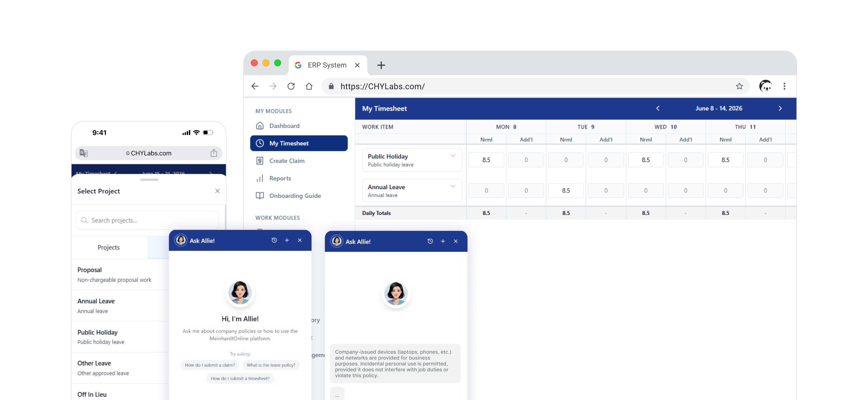Viewport: 868px width, 400px height.
Task: Click the Onboarding Guide book icon
Action: point(260,196)
